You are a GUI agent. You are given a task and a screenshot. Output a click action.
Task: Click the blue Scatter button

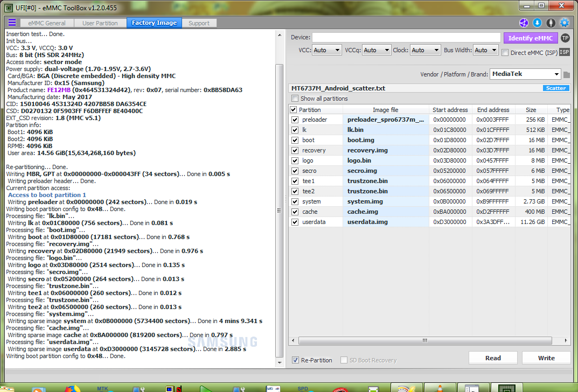[x=556, y=88]
